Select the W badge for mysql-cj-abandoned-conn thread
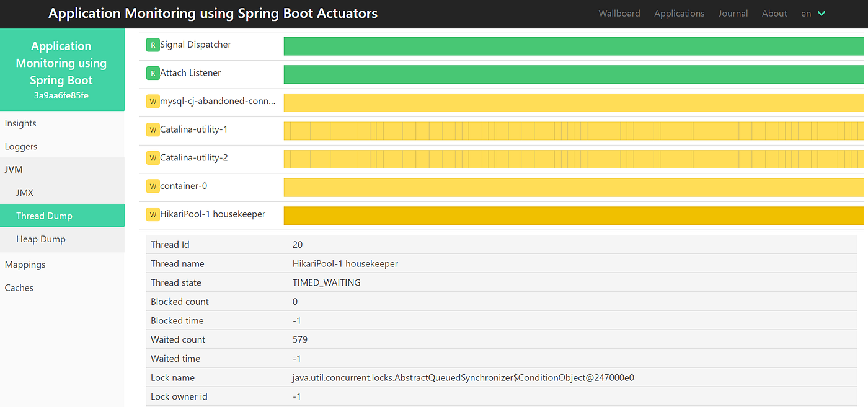The width and height of the screenshot is (868, 407). (153, 101)
